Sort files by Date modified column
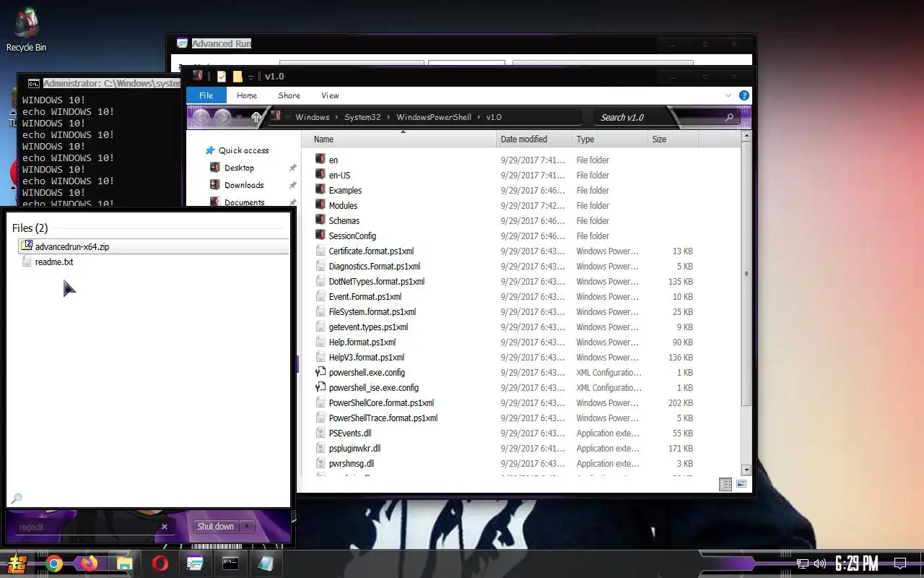Viewport: 924px width, 578px height. 535,139
